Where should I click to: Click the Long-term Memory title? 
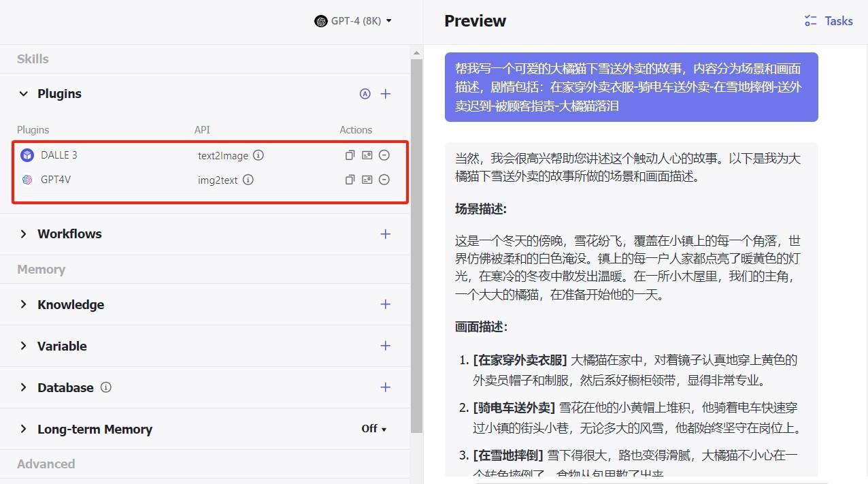pyautogui.click(x=95, y=429)
